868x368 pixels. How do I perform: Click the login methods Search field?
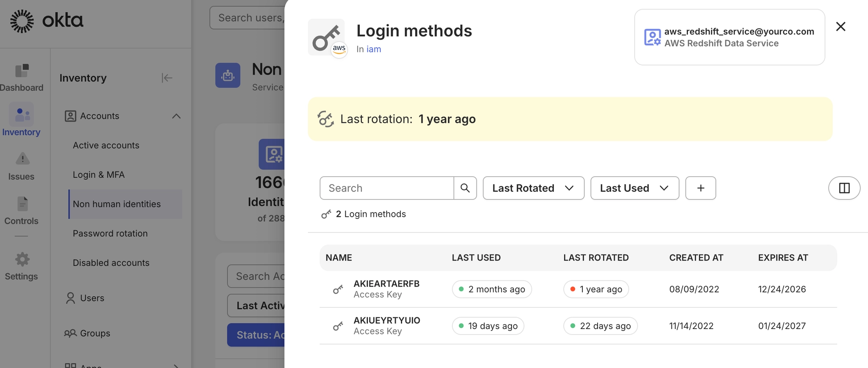[387, 188]
